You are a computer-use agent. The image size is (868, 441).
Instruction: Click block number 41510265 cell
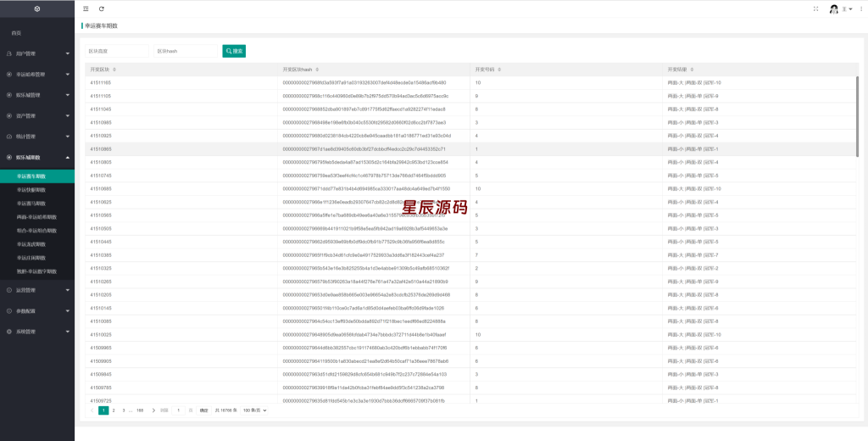pyautogui.click(x=101, y=282)
